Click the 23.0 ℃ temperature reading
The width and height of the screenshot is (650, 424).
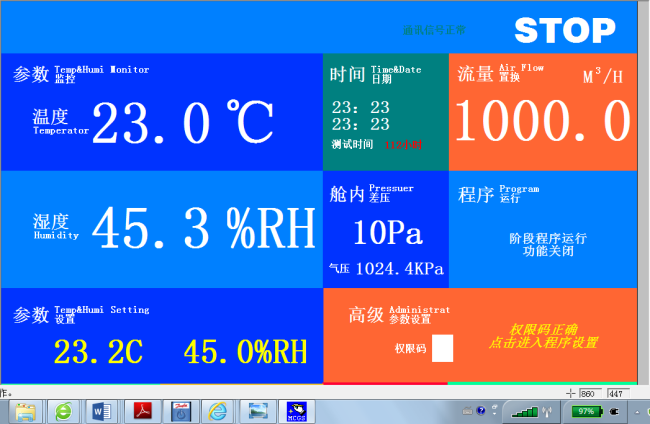183,124
